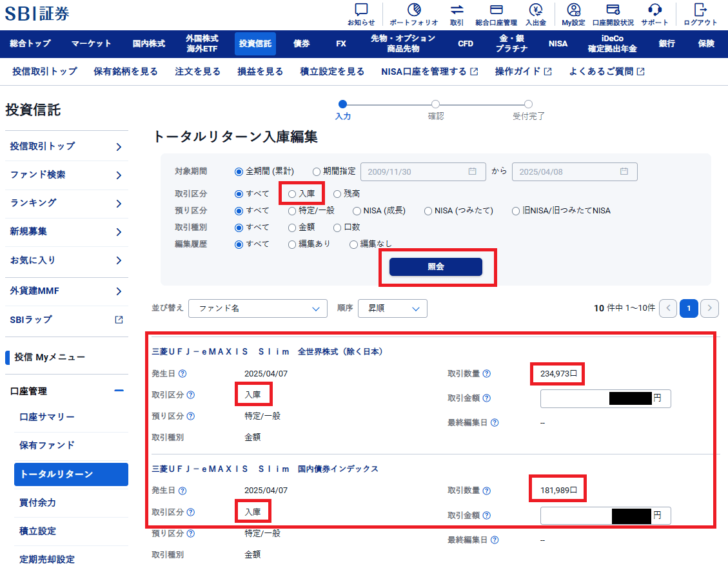Select 期間指定 radio button

[316, 171]
